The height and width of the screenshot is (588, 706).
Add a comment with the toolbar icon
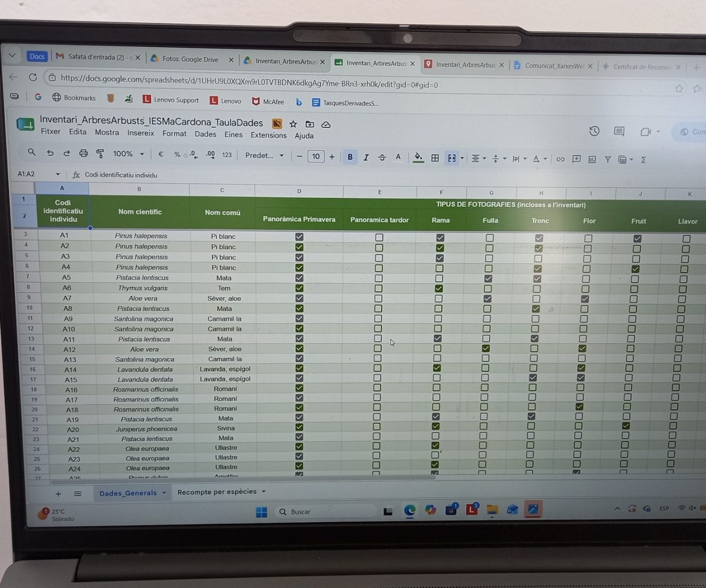coord(577,159)
